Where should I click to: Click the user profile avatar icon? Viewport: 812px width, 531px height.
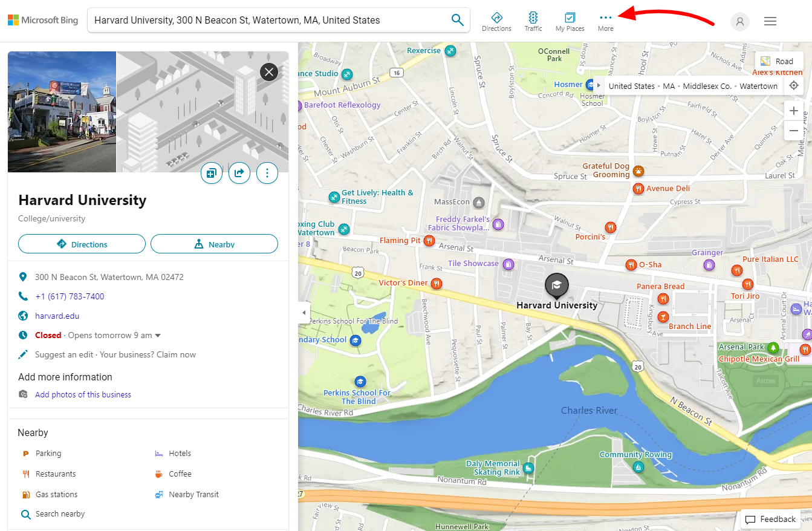click(x=739, y=21)
